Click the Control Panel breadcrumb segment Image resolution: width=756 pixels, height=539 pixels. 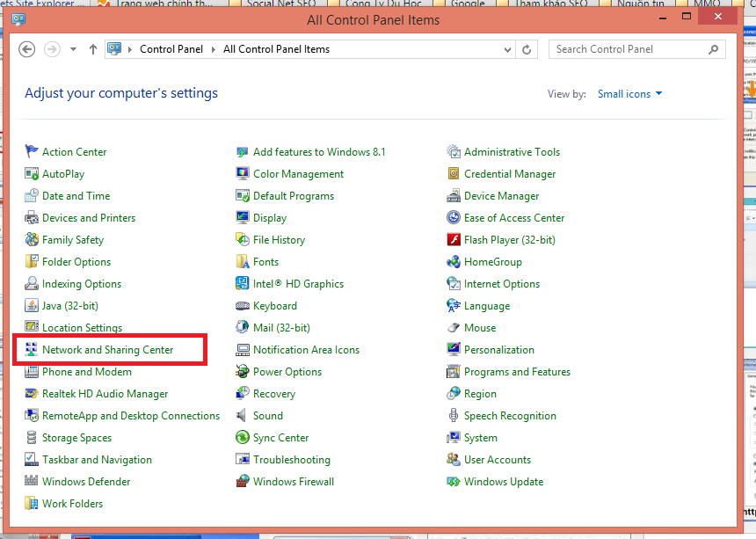click(171, 49)
